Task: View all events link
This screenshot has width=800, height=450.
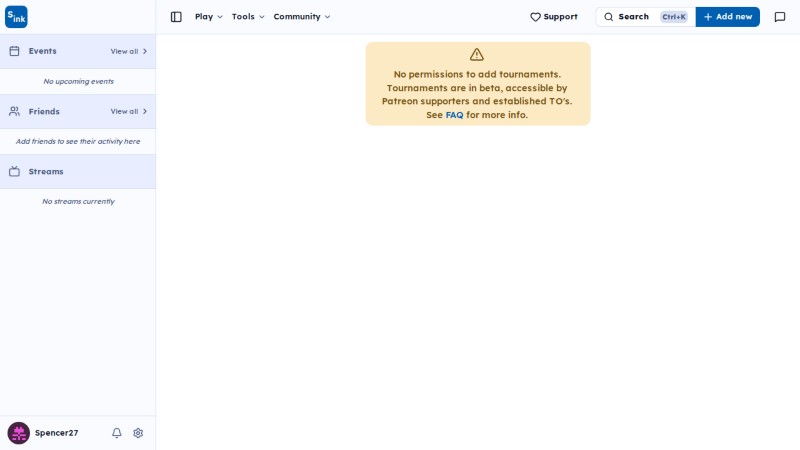Action: click(x=129, y=52)
